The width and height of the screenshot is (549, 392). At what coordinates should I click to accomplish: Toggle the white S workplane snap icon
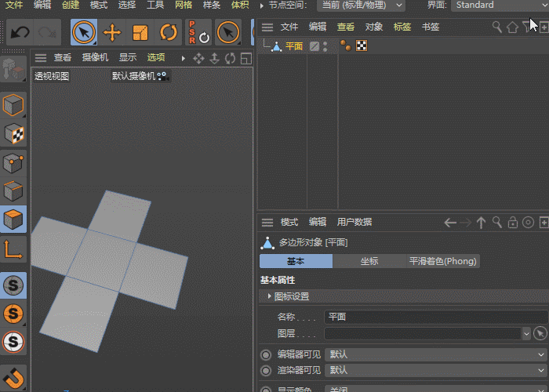pyautogui.click(x=13, y=342)
